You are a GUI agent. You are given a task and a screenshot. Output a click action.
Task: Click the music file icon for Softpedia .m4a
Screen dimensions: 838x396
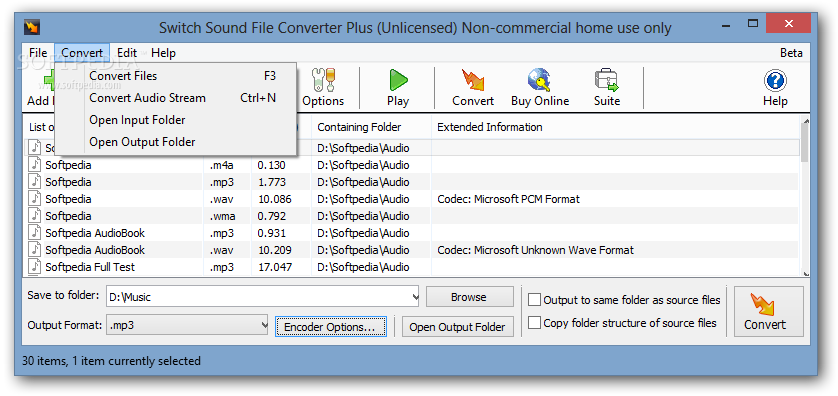tap(35, 165)
